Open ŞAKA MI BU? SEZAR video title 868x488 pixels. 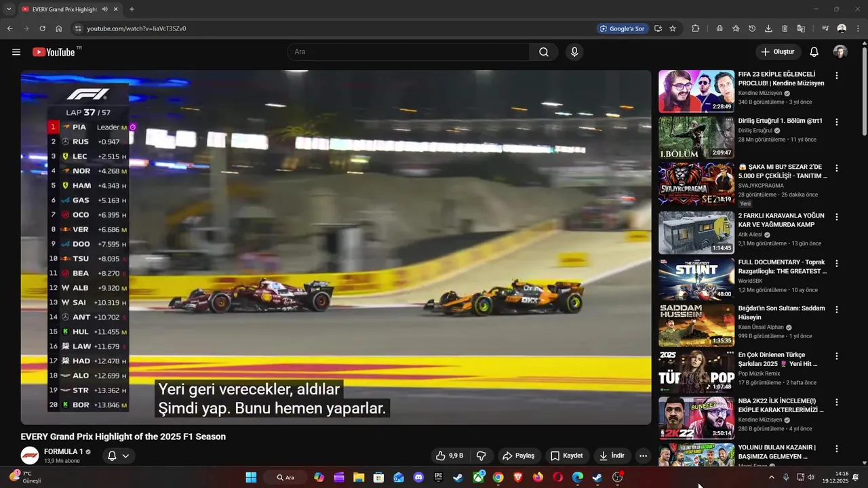(x=783, y=171)
